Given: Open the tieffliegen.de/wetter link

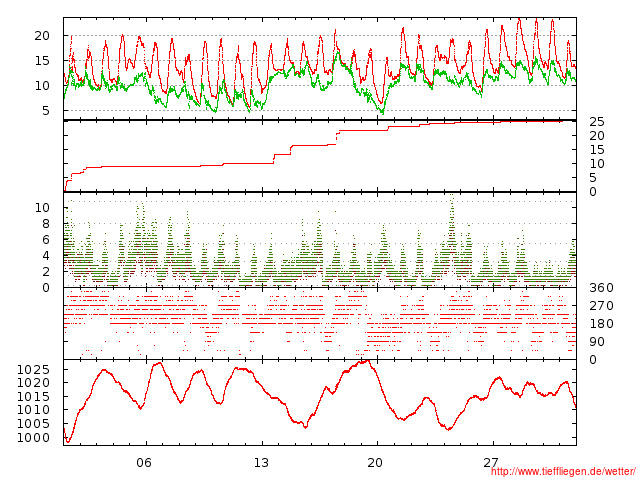Looking at the screenshot, I should point(563,471).
